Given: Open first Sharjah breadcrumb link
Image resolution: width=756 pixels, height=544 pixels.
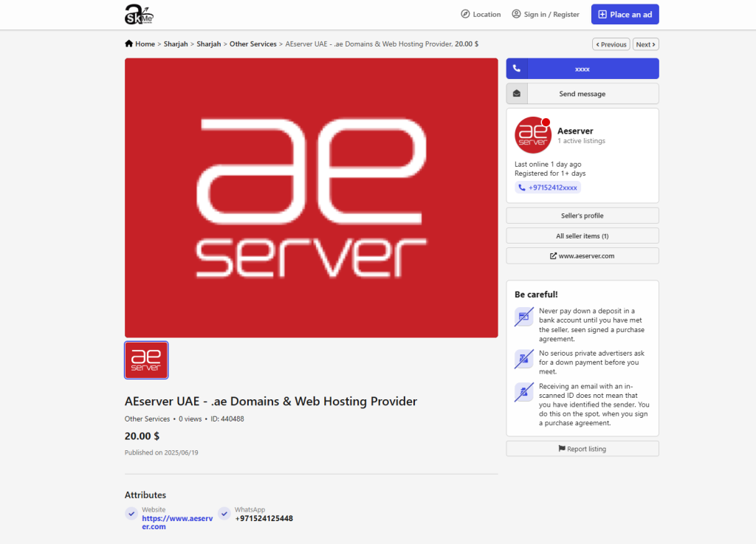Looking at the screenshot, I should [x=176, y=44].
